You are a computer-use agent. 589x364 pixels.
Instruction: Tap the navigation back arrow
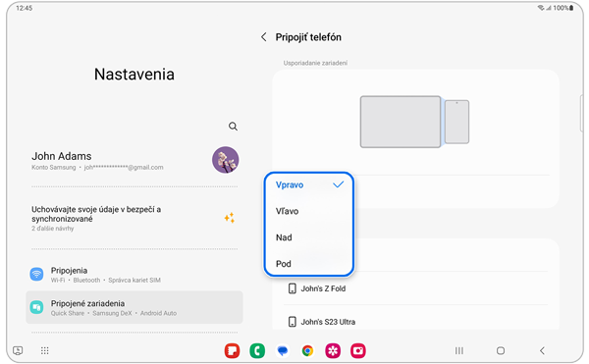[542, 350]
